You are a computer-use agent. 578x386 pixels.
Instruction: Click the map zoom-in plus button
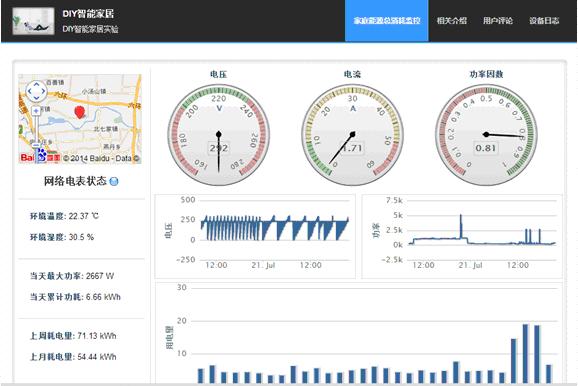(36, 110)
